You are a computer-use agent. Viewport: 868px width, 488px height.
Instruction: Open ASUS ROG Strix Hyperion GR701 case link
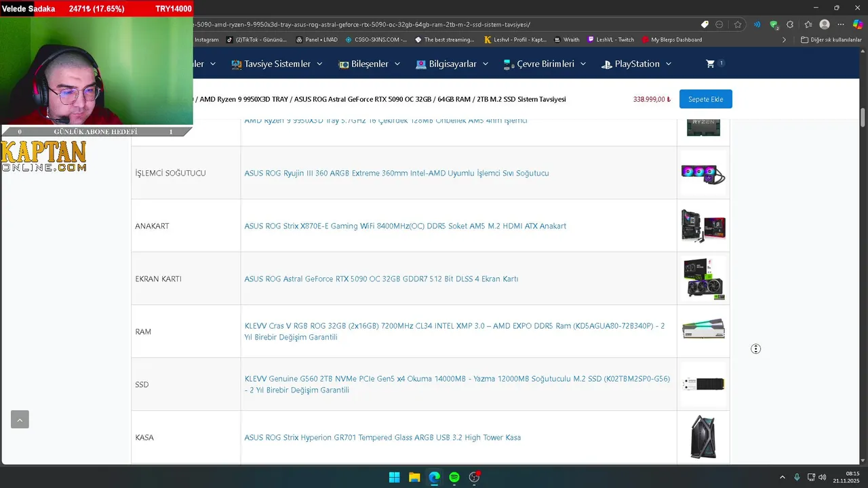382,437
